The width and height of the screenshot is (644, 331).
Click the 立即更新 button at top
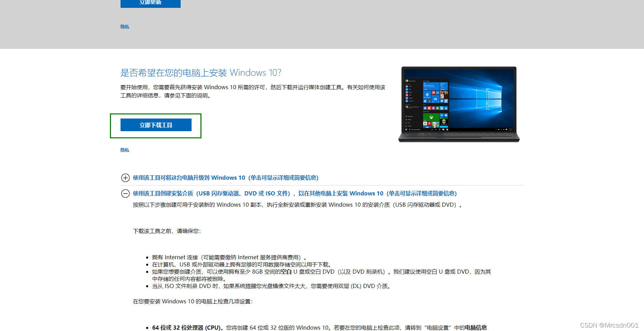tap(150, 3)
